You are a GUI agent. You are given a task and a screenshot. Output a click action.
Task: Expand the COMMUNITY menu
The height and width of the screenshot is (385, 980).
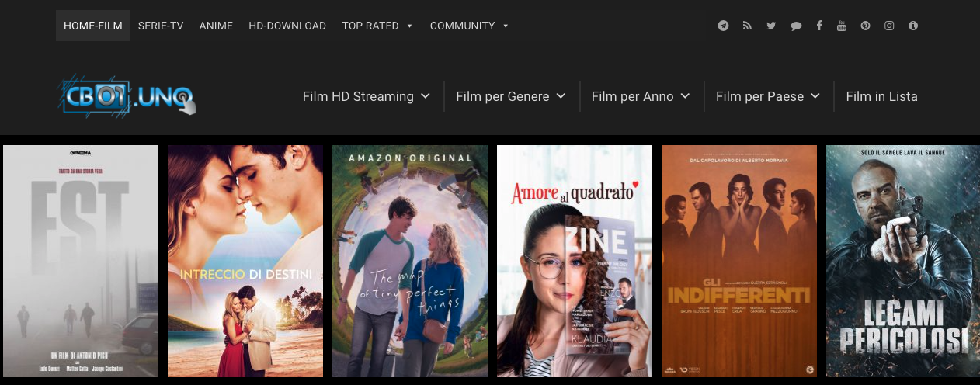469,26
